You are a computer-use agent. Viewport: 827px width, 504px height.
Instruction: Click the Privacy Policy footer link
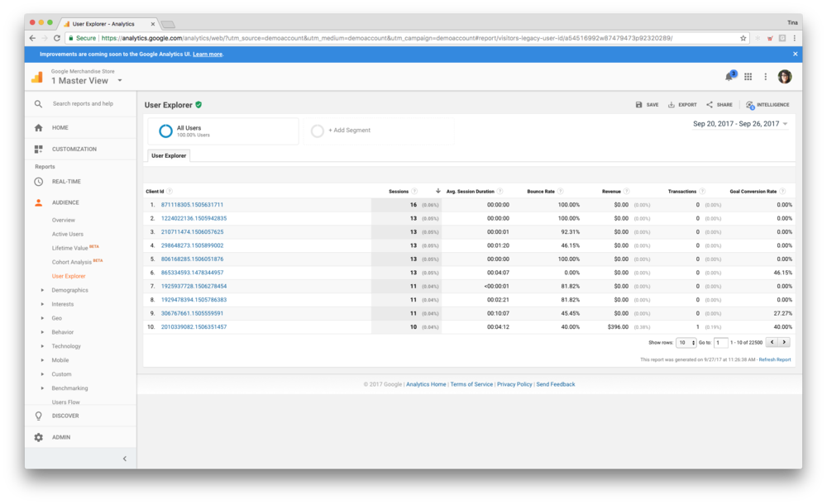(x=514, y=384)
